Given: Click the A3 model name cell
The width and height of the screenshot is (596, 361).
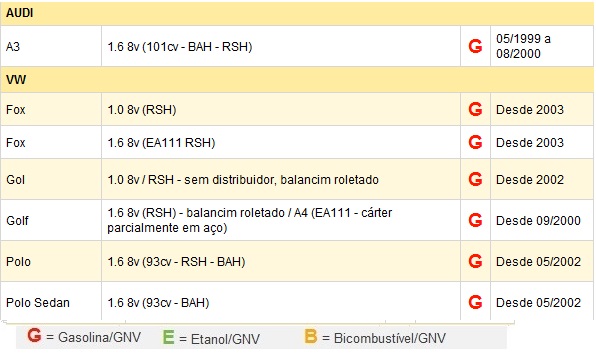Looking at the screenshot, I should click(51, 46).
